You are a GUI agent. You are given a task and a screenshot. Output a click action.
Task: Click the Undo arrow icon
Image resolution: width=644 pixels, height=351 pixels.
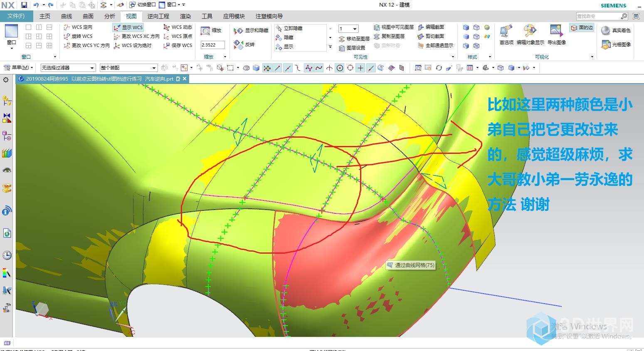[x=36, y=5]
